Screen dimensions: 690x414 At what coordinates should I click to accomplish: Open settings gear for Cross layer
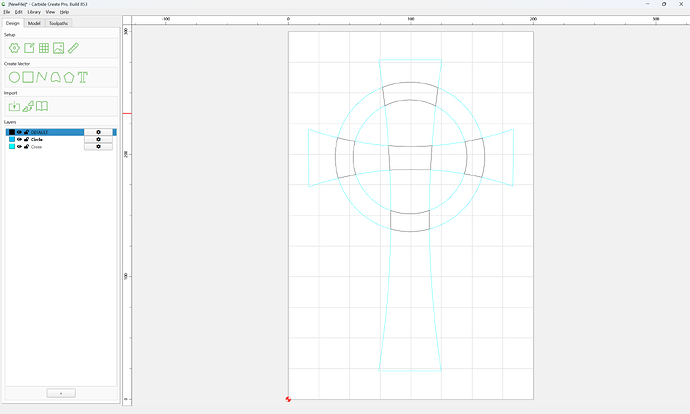click(98, 147)
